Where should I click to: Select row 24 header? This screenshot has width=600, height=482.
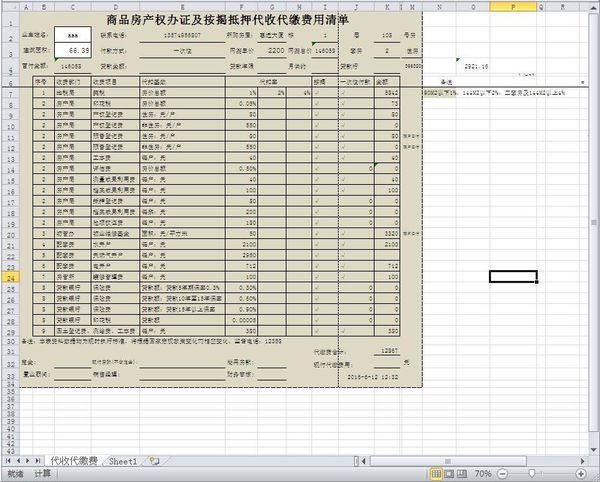pos(10,277)
